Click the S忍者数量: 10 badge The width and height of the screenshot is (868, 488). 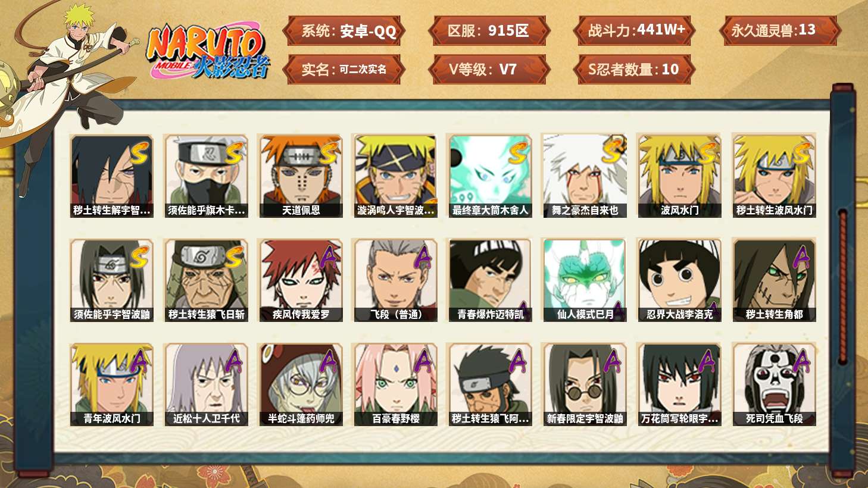pyautogui.click(x=634, y=70)
